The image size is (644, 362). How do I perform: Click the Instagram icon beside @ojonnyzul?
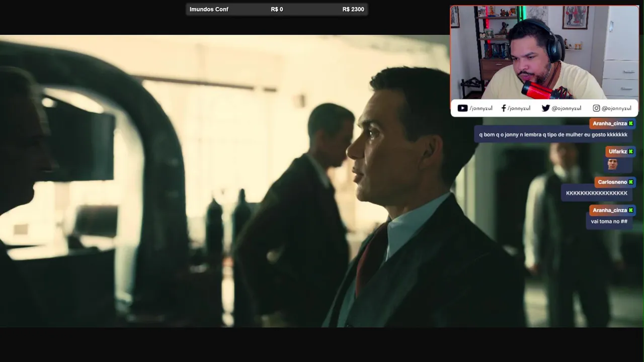[596, 108]
